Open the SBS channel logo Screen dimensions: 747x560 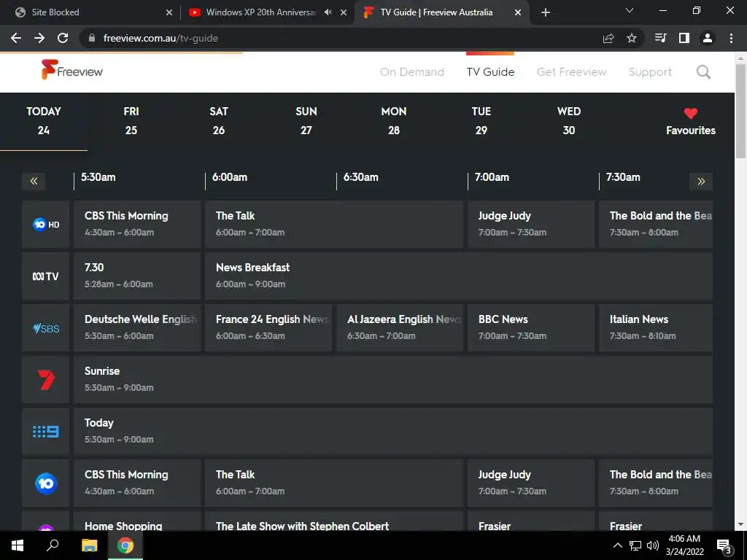46,328
